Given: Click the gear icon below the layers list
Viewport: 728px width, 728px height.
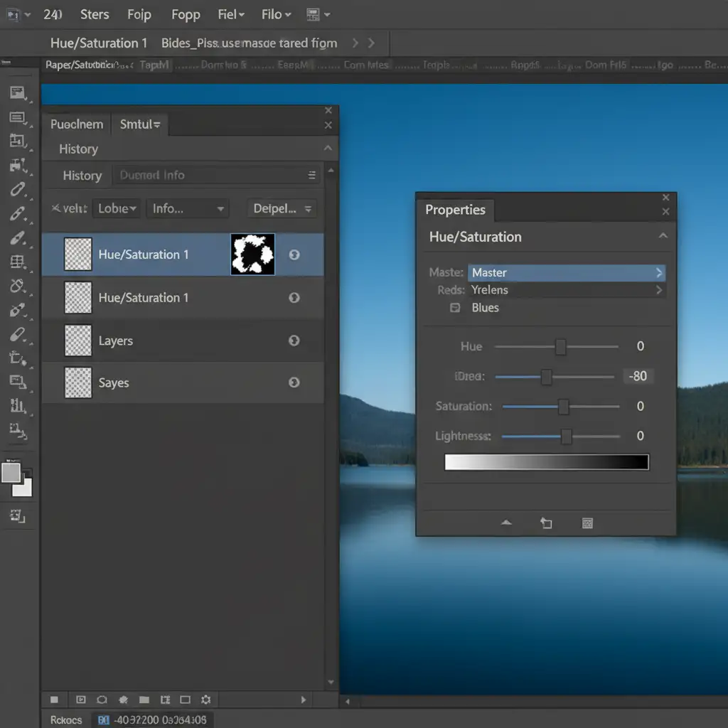Looking at the screenshot, I should click(205, 700).
